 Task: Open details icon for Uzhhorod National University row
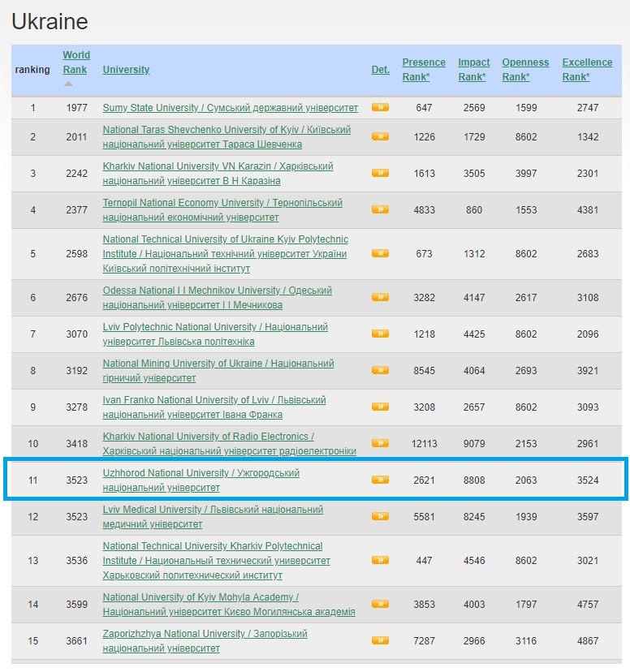tap(380, 480)
